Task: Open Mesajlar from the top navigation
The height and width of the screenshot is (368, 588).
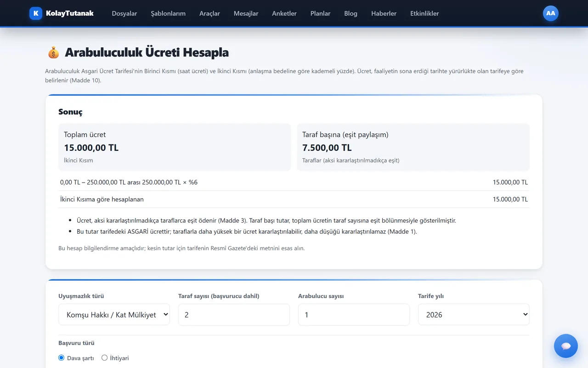Action: point(246,13)
